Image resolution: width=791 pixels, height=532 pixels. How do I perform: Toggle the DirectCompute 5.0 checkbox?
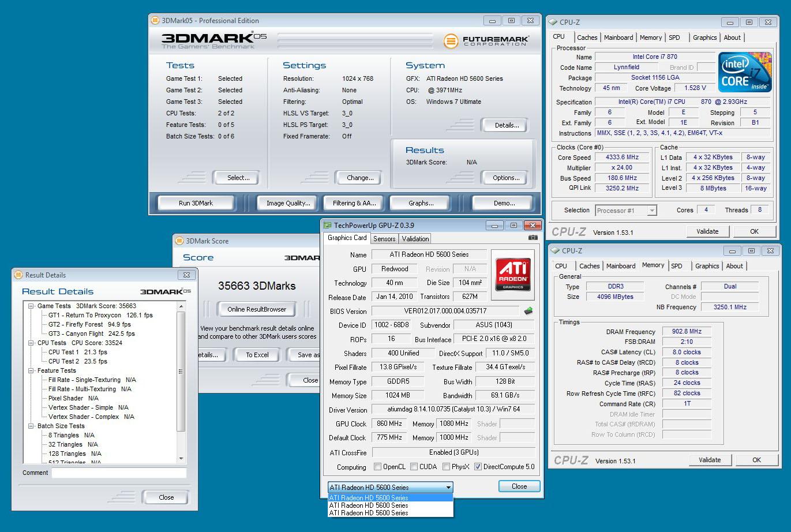(x=478, y=467)
